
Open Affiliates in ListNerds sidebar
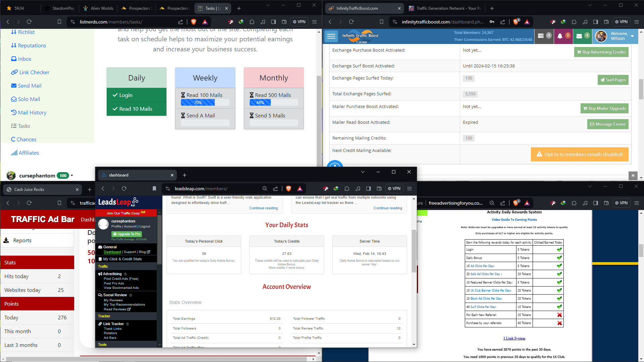[25, 153]
